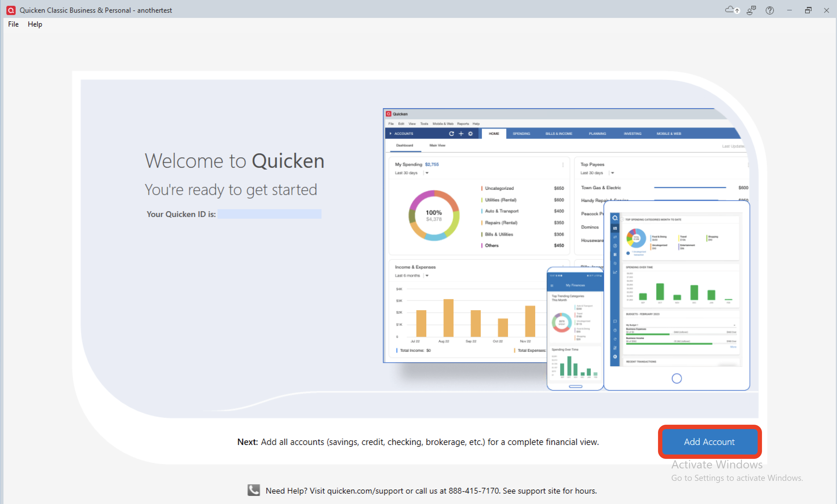837x504 pixels.
Task: Expand My Spending Last 30 days dropdown
Action: (427, 173)
